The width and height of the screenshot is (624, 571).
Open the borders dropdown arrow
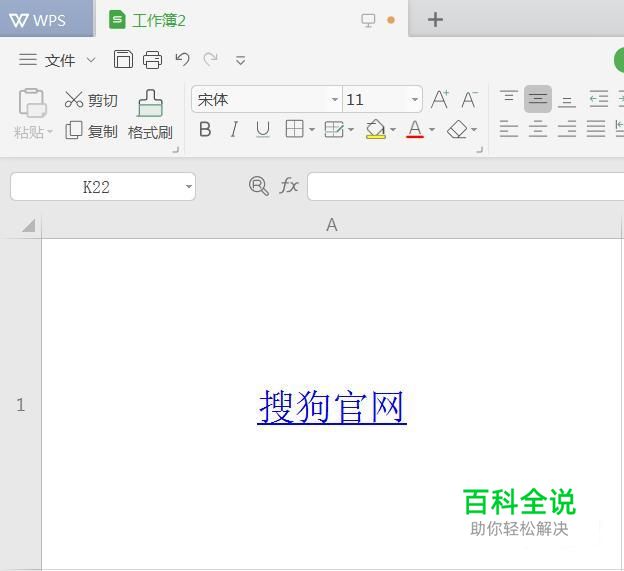click(x=312, y=129)
